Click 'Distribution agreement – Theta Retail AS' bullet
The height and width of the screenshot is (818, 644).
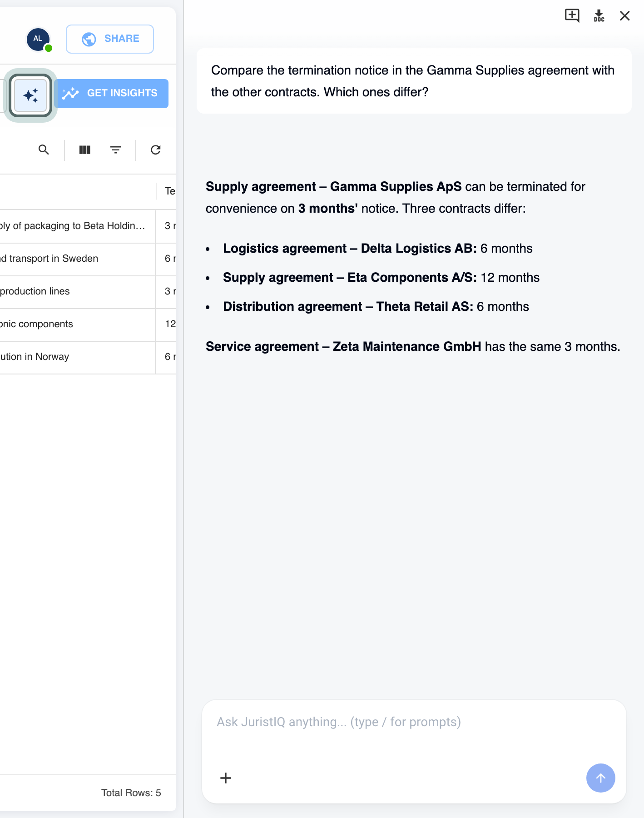(x=348, y=307)
